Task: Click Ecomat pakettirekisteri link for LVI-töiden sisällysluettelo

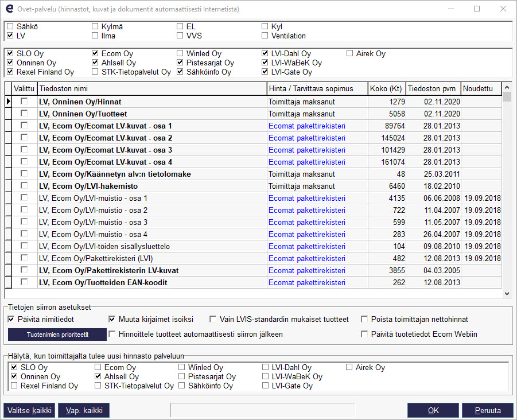Action: tap(307, 246)
